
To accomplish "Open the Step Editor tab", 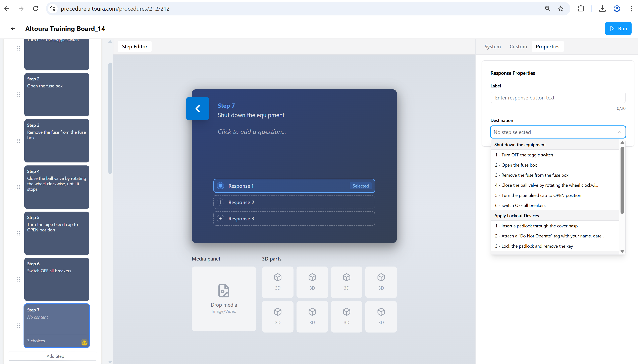I will click(135, 47).
